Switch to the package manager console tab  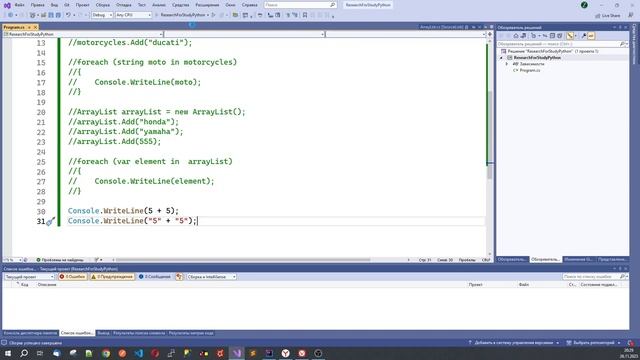tap(30, 333)
